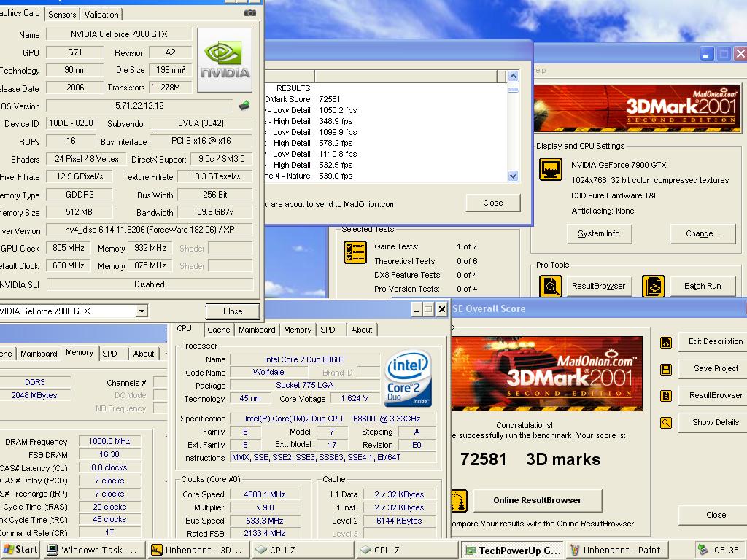747x560 pixels.
Task: Switch to the Unbenannt - 3DMark taskbar item
Action: [x=198, y=550]
